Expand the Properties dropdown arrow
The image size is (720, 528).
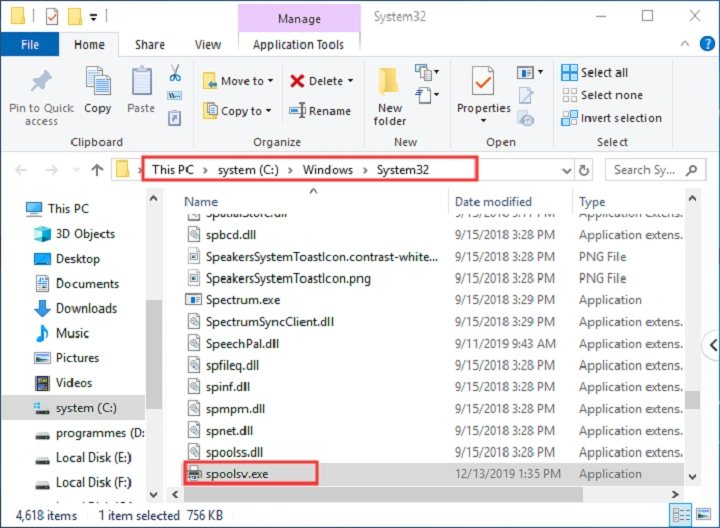(483, 121)
